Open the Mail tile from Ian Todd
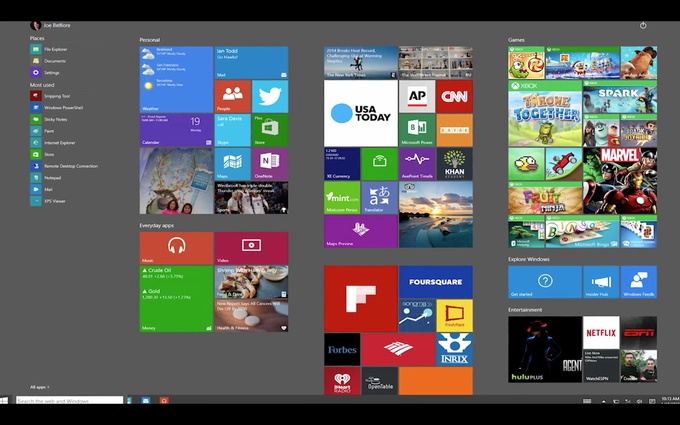Image resolution: width=680 pixels, height=425 pixels. 251,62
